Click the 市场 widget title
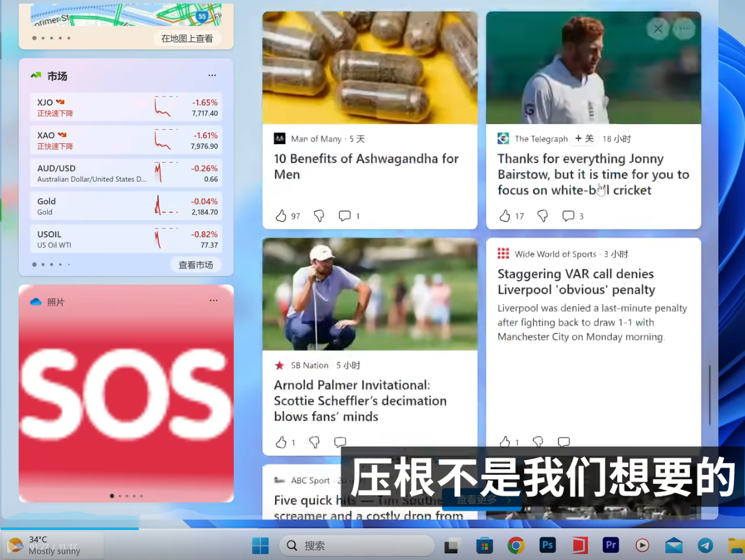The height and width of the screenshot is (560, 745). click(57, 76)
